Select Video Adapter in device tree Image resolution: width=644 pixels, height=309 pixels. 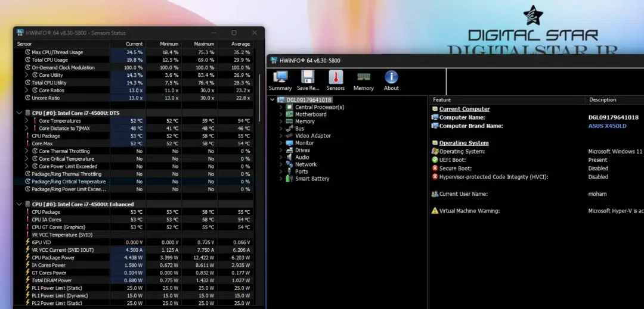[x=312, y=136]
